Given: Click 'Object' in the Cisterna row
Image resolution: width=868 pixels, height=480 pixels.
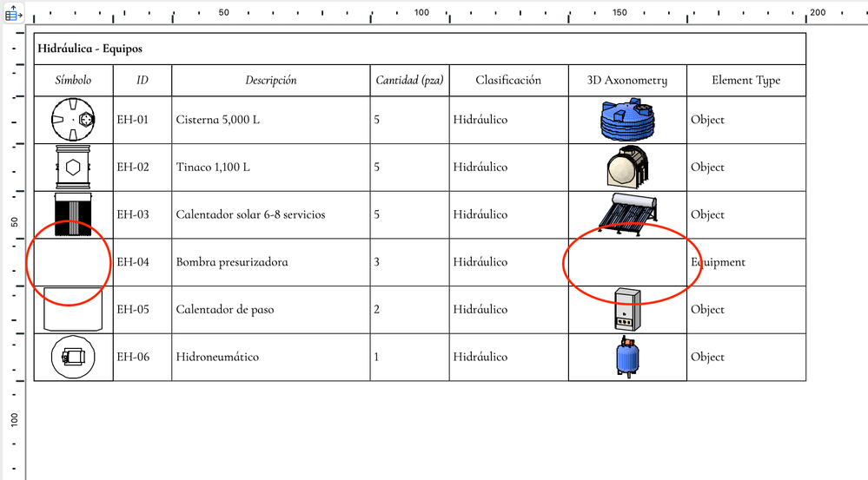Looking at the screenshot, I should click(707, 120).
